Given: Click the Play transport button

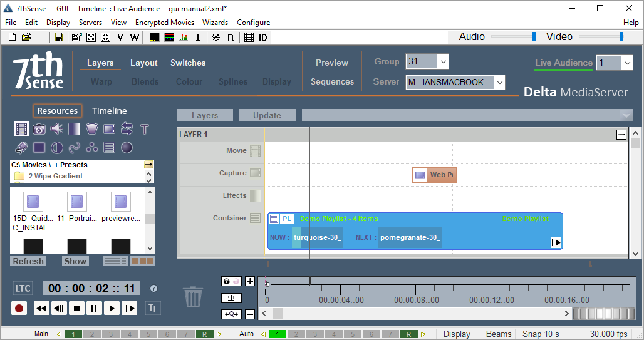Looking at the screenshot, I should 112,309.
